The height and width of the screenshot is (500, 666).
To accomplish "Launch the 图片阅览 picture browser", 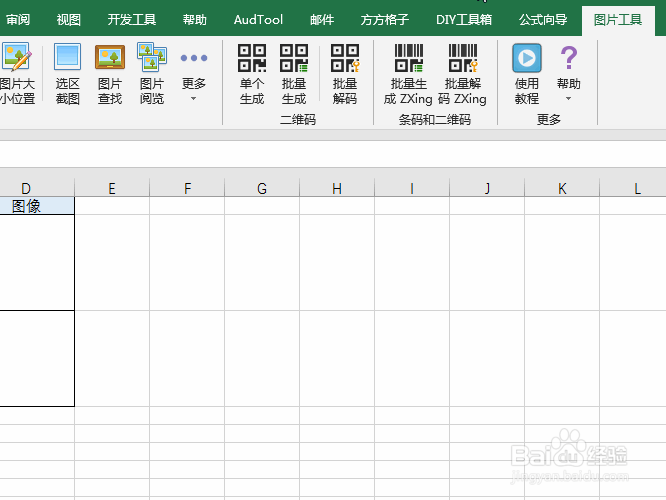I will 152,73.
